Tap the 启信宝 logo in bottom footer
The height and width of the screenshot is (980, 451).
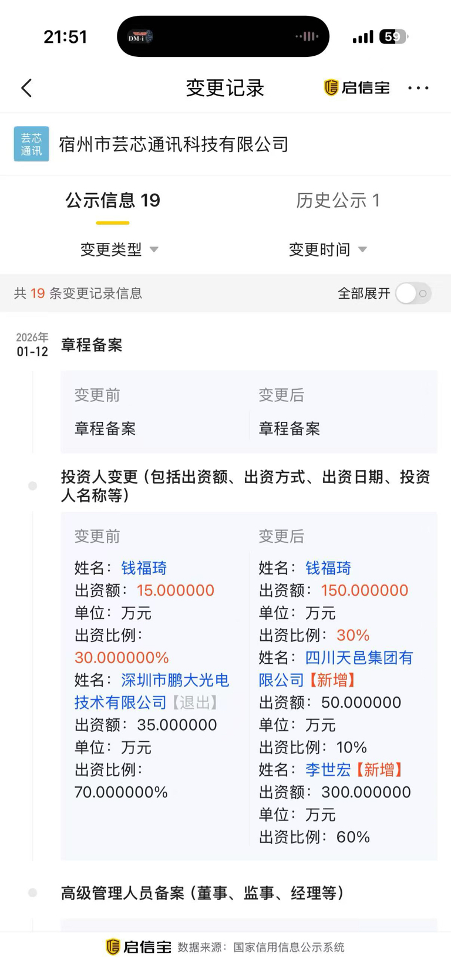[139, 947]
